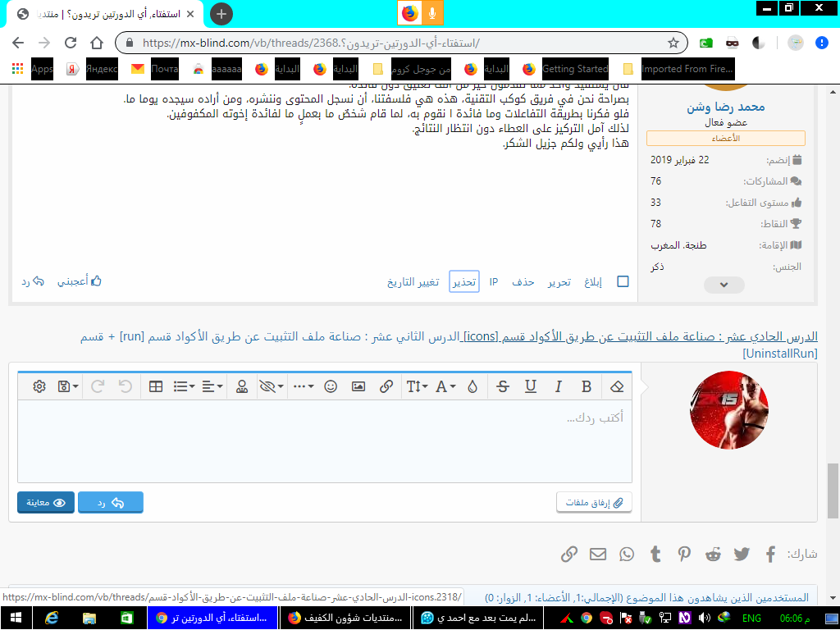Image resolution: width=840 pixels, height=630 pixels.
Task: Toggle BB code mode with gear icon
Action: (x=39, y=386)
